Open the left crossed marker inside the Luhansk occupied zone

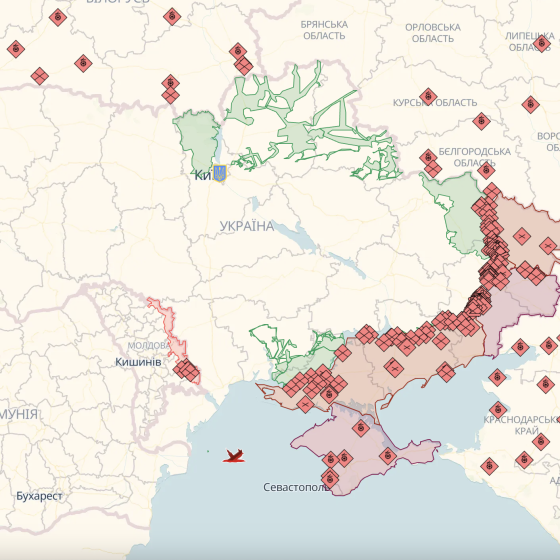point(522,236)
